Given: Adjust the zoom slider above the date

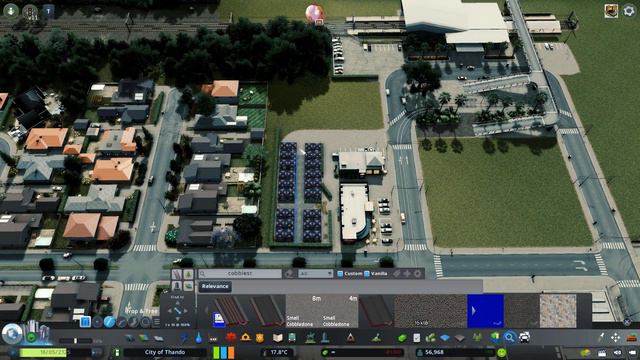Looking at the screenshot, I should [x=76, y=340].
